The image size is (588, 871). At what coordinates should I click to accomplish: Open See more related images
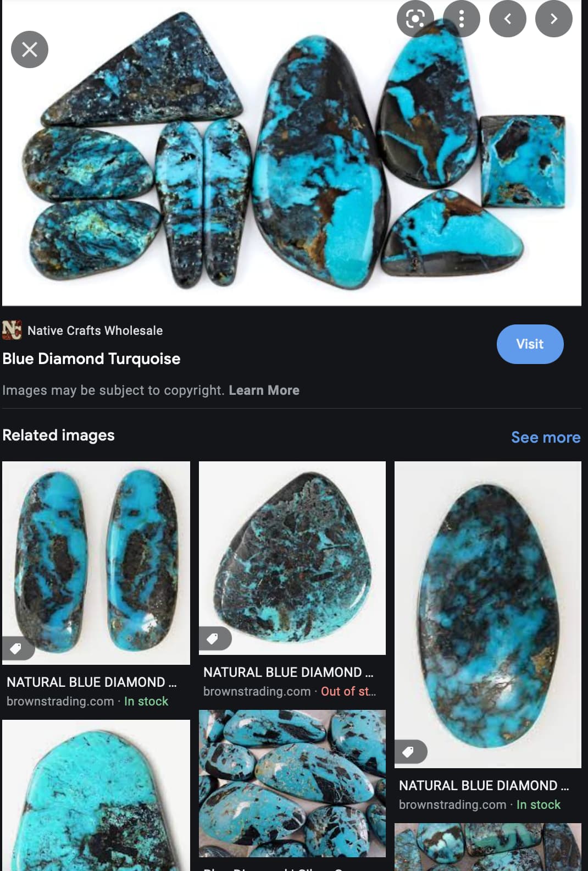[546, 437]
